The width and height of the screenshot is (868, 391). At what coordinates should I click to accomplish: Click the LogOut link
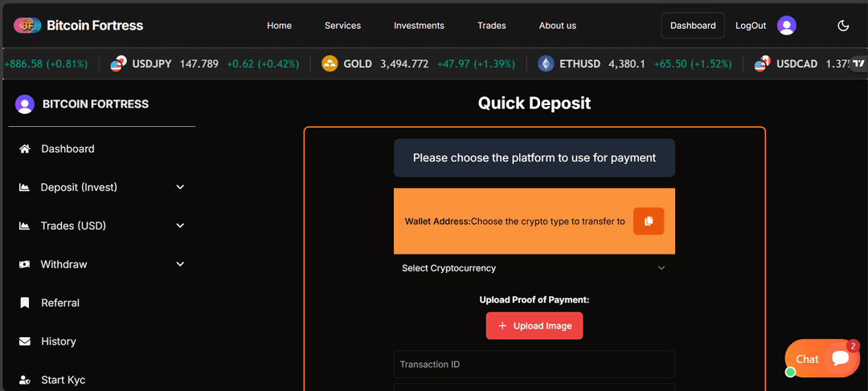click(x=751, y=26)
